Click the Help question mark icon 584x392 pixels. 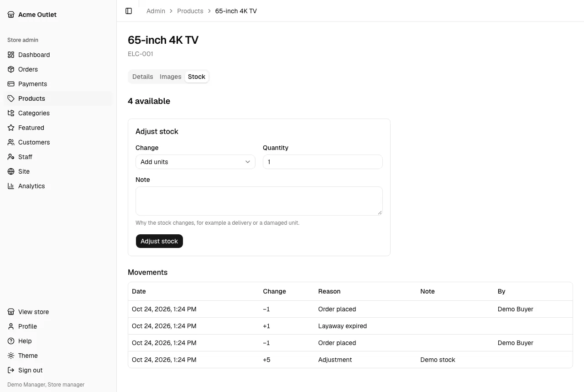[11, 341]
